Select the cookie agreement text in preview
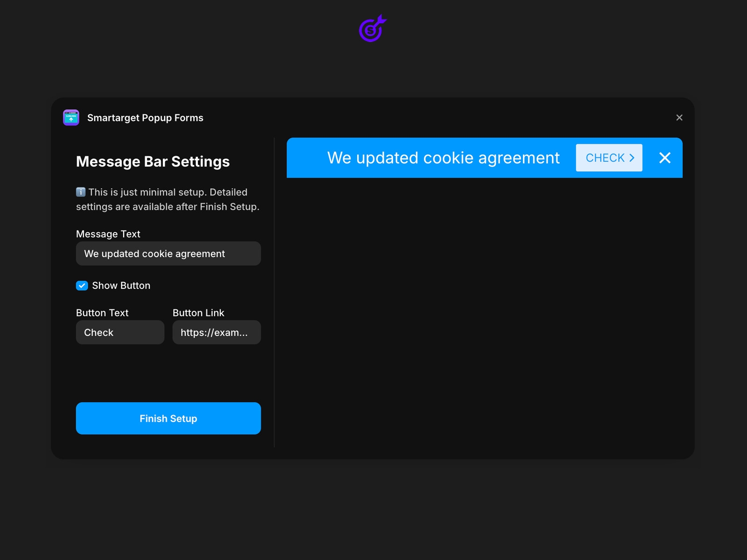The height and width of the screenshot is (560, 747). pyautogui.click(x=444, y=158)
